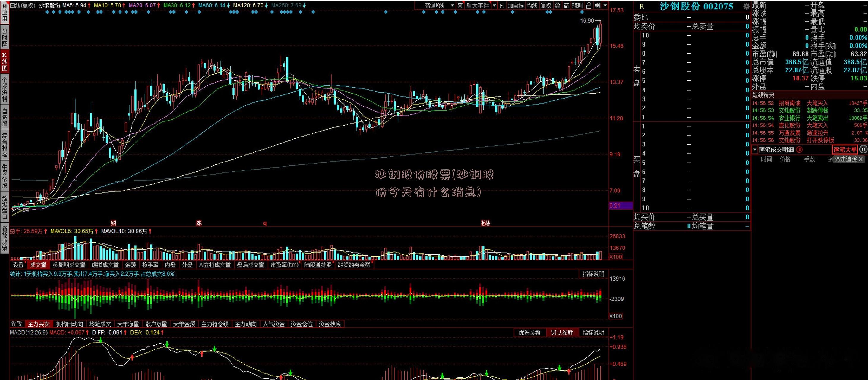Select the 内盘 tab
This screenshot has height=380, width=868.
(170, 265)
